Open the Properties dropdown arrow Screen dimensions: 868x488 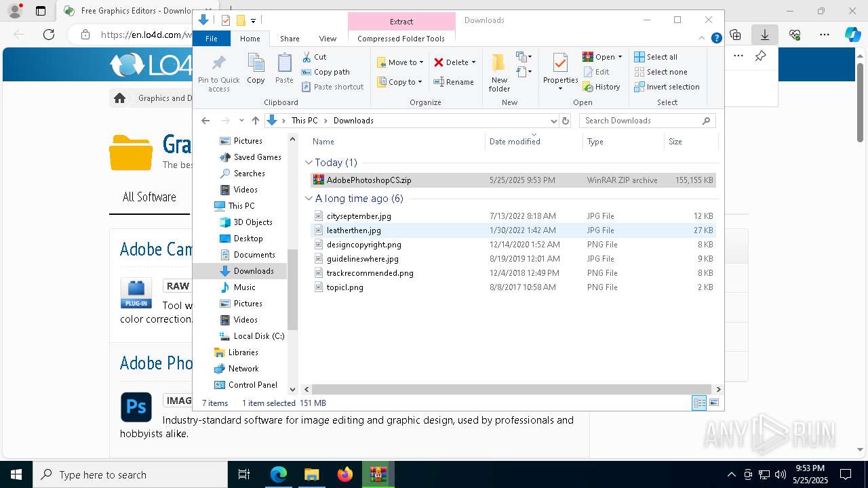[x=560, y=89]
